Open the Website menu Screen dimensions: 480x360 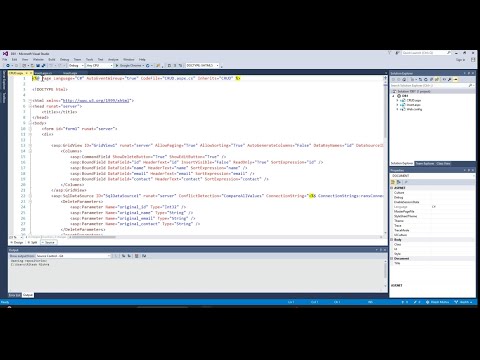pyautogui.click(x=38, y=59)
